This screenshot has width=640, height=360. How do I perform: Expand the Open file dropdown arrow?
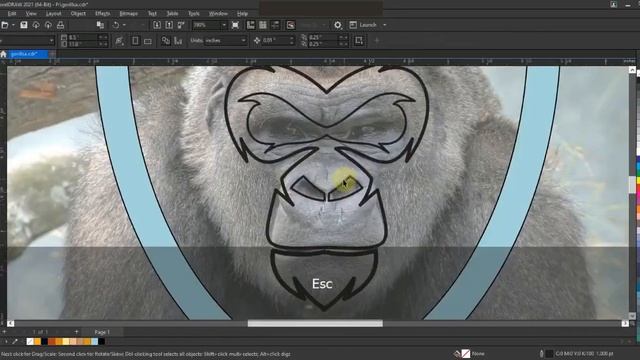tap(13, 25)
